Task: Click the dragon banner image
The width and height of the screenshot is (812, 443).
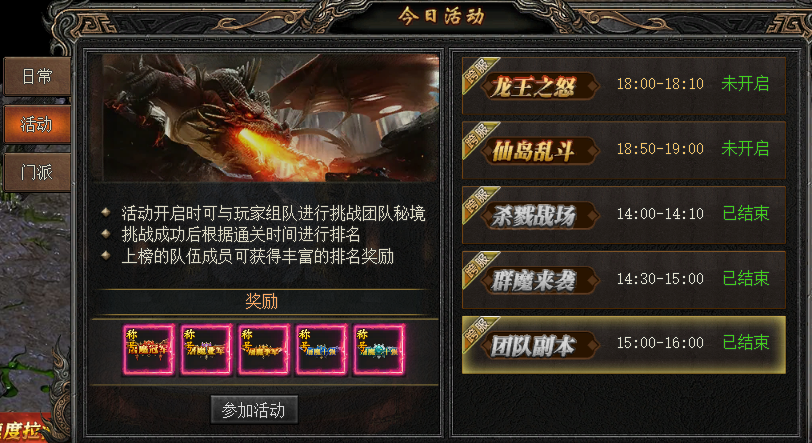Action: point(271,118)
